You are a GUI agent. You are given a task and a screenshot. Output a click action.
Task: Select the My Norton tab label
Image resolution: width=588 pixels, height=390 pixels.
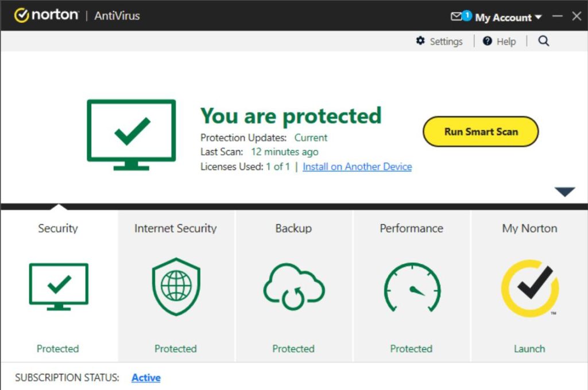529,228
